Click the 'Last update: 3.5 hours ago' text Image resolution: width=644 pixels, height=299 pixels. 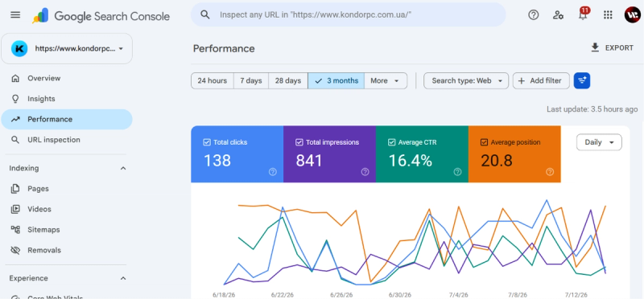[x=592, y=109]
